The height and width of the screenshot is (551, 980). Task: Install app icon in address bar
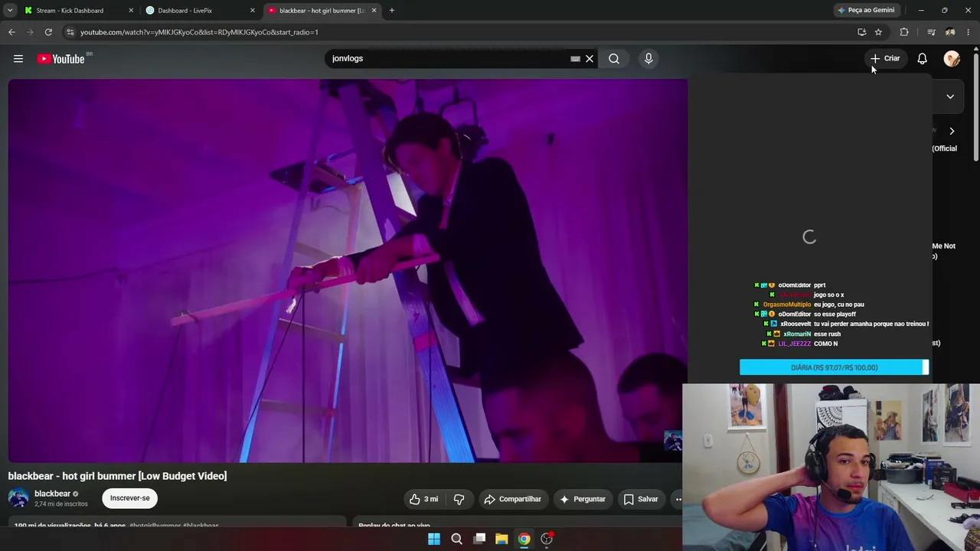tap(861, 32)
